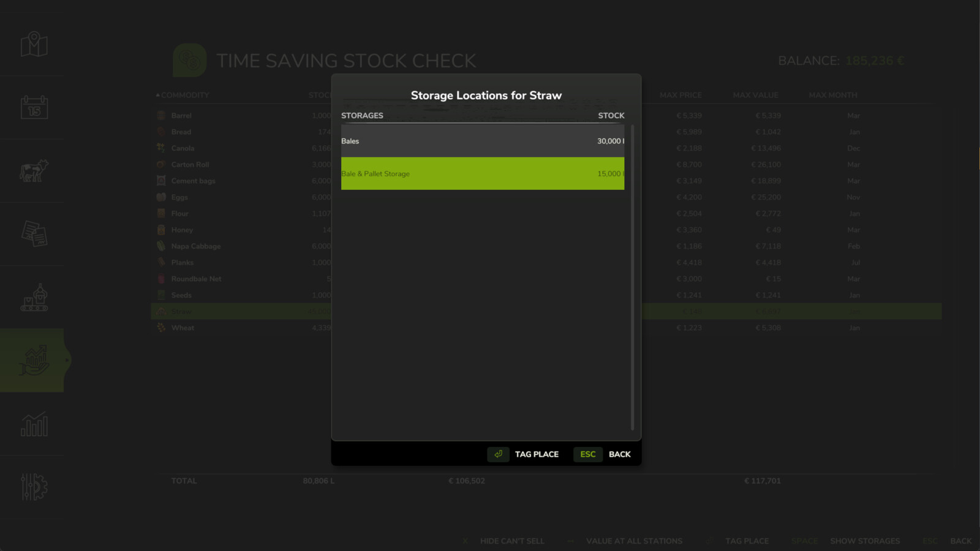
Task: Open the map view from the sidebar
Action: [33, 44]
